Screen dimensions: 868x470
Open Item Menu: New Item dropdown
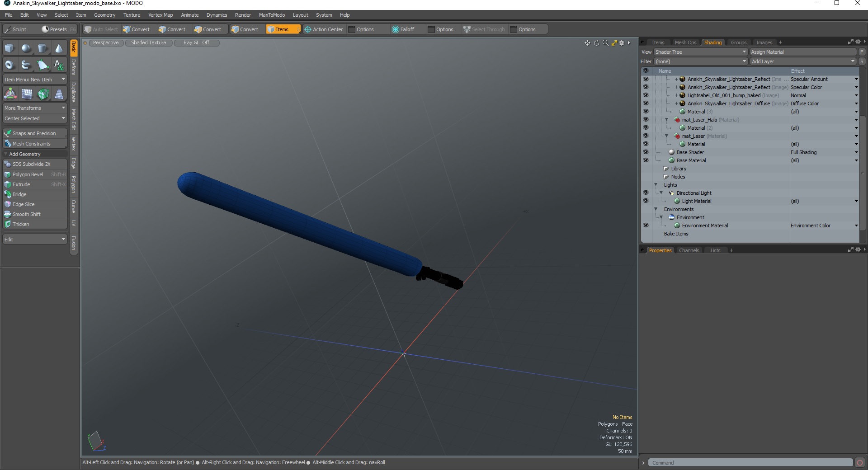click(35, 80)
